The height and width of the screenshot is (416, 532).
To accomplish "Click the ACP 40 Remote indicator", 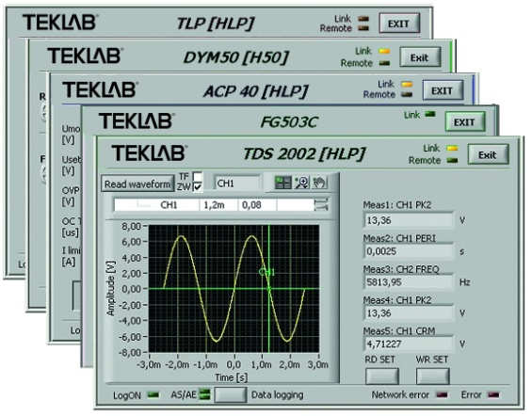I will tap(407, 94).
